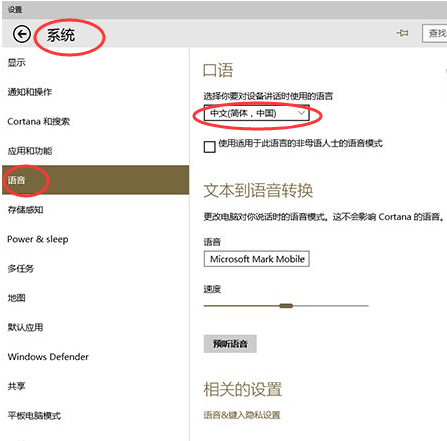Select the highlighted 语音 sidebar item
Viewport: 447px width, 441px height.
[95, 180]
